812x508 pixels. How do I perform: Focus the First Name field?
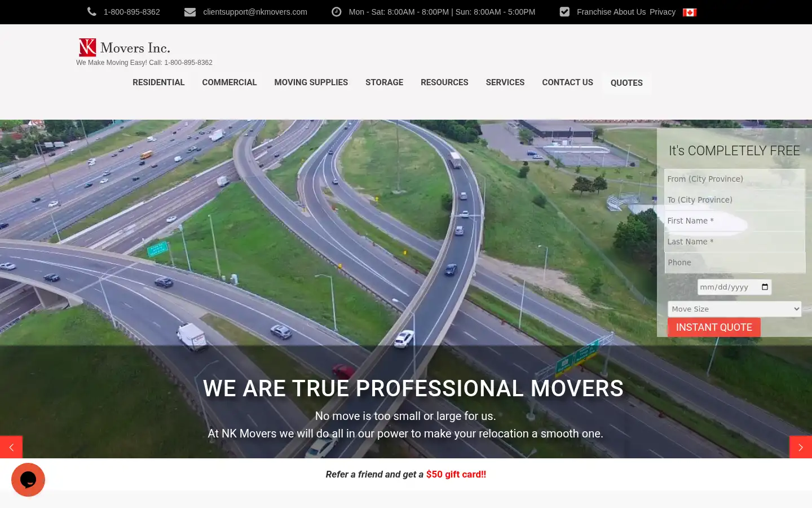[x=734, y=221]
